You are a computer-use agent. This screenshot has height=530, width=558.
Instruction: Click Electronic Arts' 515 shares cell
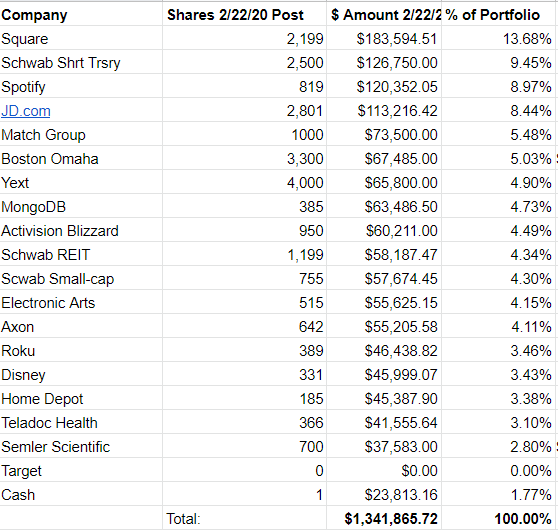[x=244, y=303]
